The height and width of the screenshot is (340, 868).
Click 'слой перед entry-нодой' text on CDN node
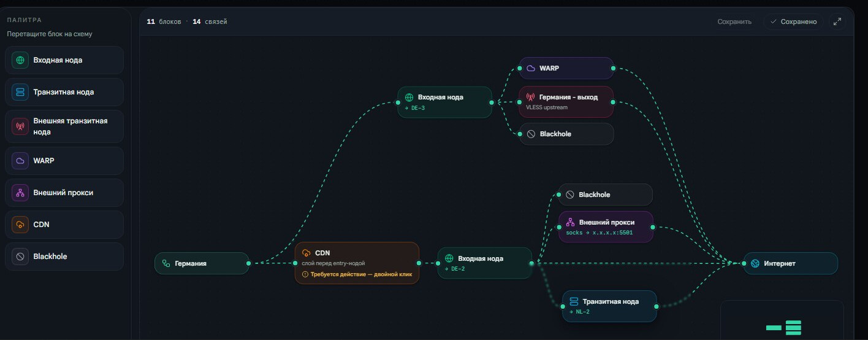pyautogui.click(x=333, y=263)
